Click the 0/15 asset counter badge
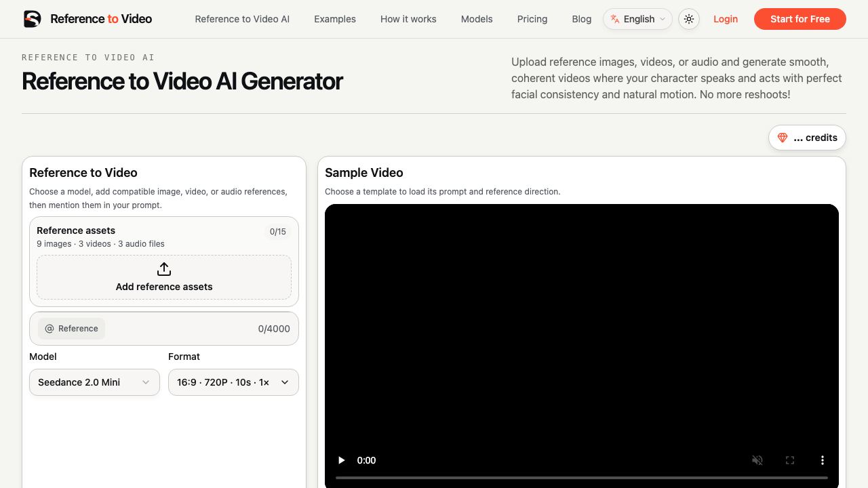This screenshot has width=868, height=488. (x=278, y=232)
